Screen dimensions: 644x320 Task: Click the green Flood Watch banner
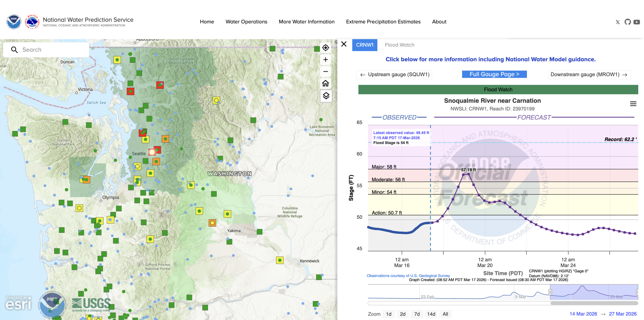[498, 89]
